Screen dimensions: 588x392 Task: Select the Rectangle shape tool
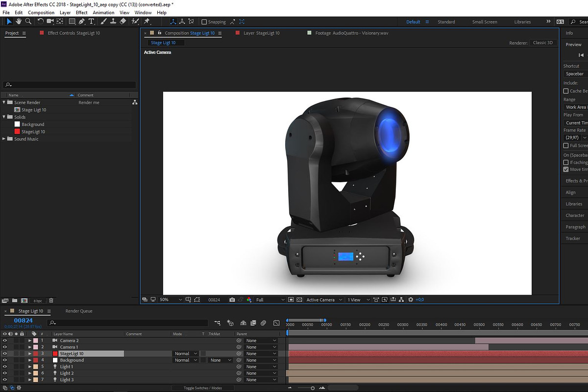(x=72, y=22)
